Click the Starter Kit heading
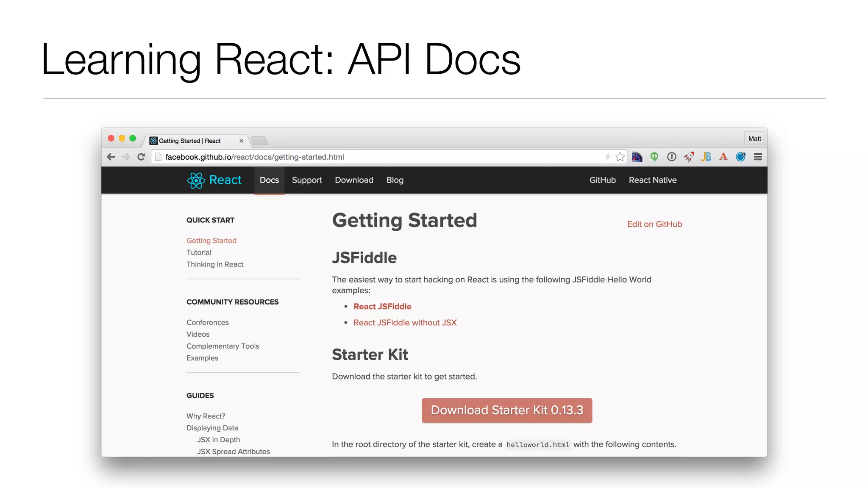Viewport: 868px width, 488px height. 370,355
